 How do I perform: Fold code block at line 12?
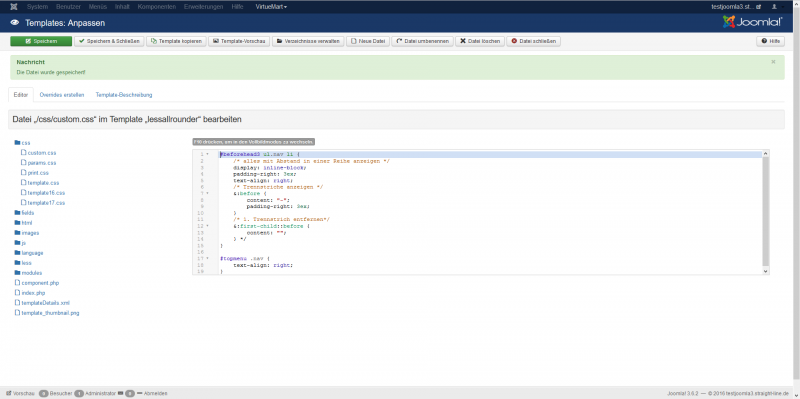coord(208,226)
